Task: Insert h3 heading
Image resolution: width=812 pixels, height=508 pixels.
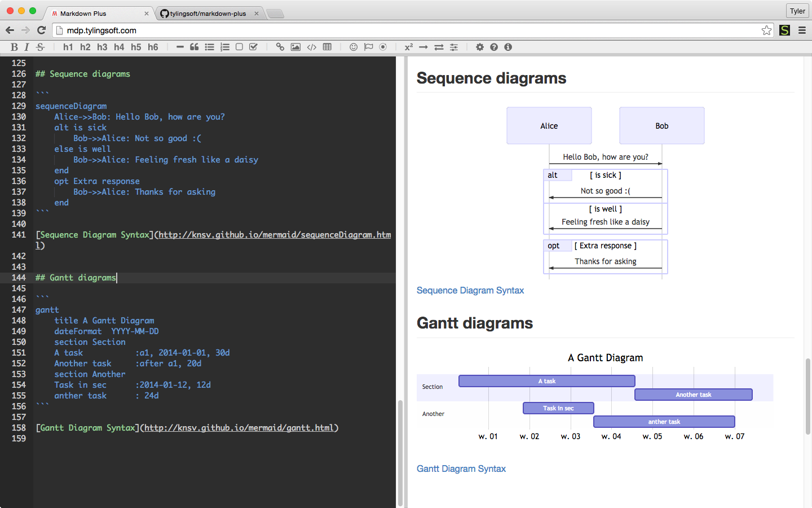Action: click(102, 47)
